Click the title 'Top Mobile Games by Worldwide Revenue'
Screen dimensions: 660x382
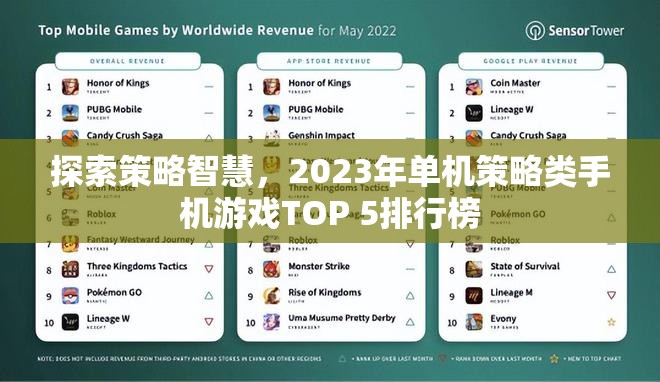(176, 31)
